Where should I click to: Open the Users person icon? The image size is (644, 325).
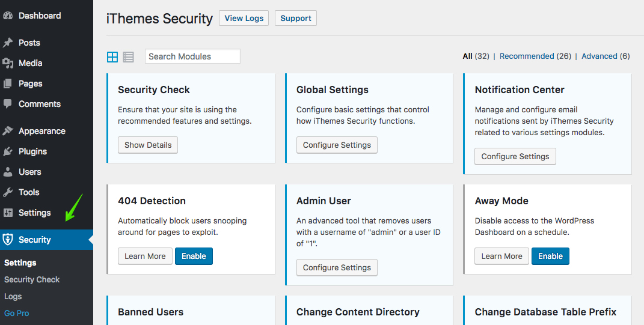(x=8, y=172)
